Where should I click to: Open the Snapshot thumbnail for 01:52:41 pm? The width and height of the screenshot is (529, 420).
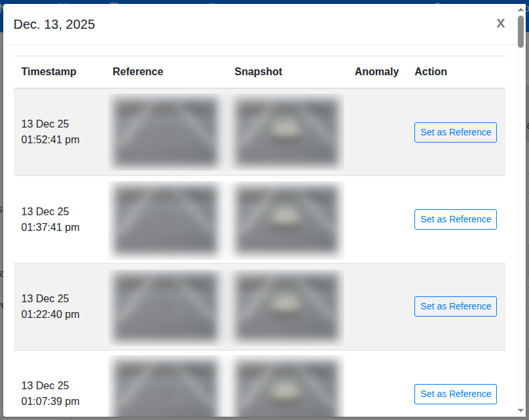(x=287, y=131)
